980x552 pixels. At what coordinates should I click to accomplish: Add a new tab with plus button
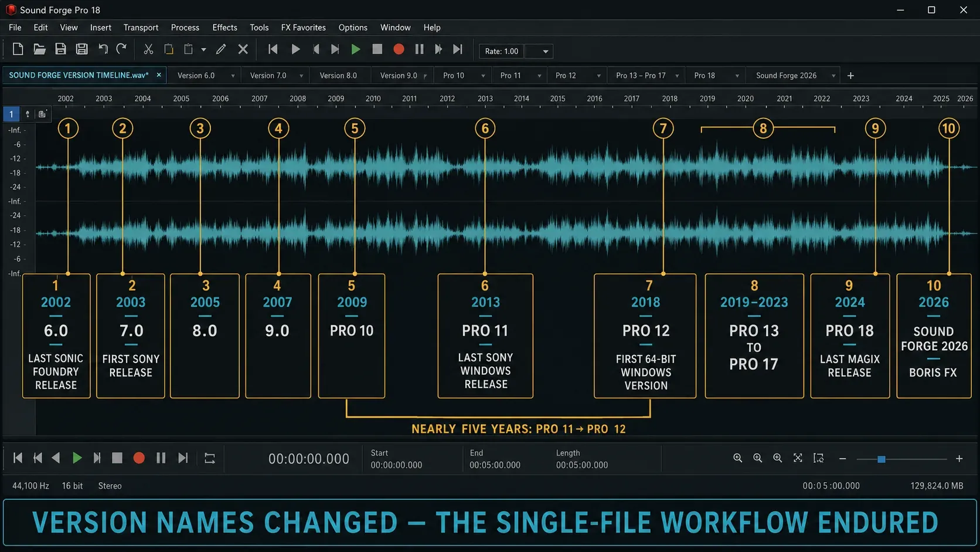[850, 76]
